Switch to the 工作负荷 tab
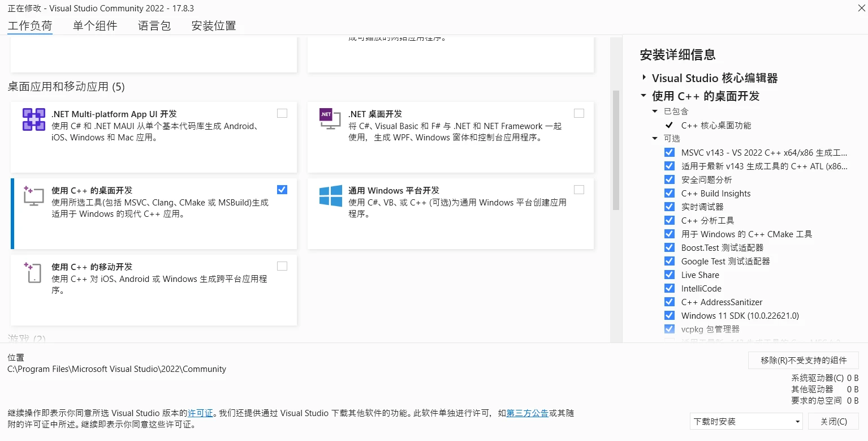Screen dimensions: 868x441 tap(30, 25)
